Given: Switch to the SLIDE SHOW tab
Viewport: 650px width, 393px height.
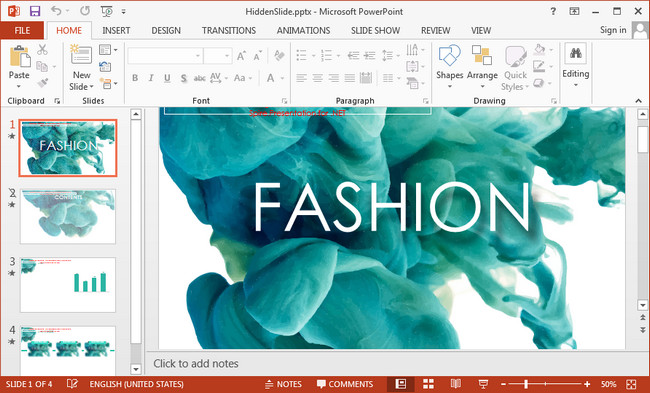Looking at the screenshot, I should (375, 31).
